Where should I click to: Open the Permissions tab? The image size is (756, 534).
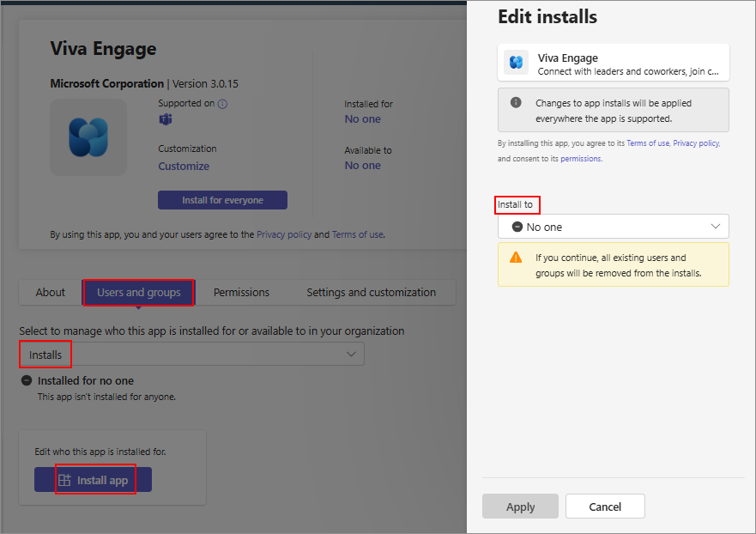[241, 292]
